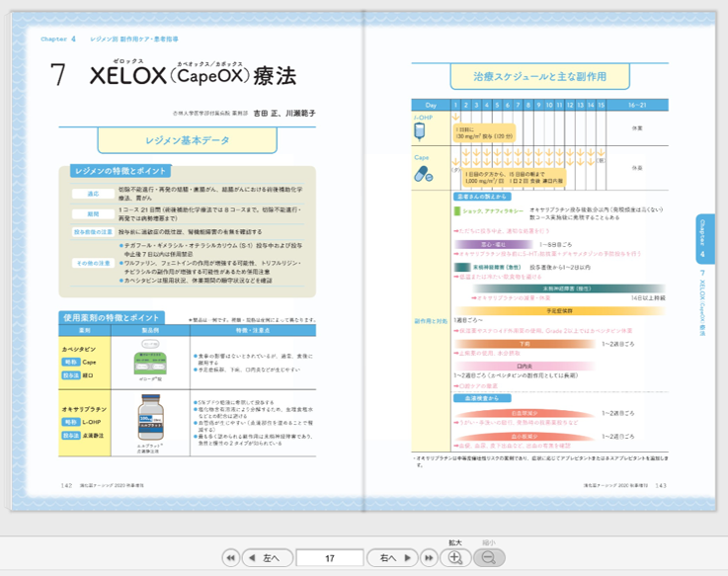Viewport: 728px width, 576px height.
Task: Click the カペシタビン drug name cell
Action: pyautogui.click(x=85, y=363)
